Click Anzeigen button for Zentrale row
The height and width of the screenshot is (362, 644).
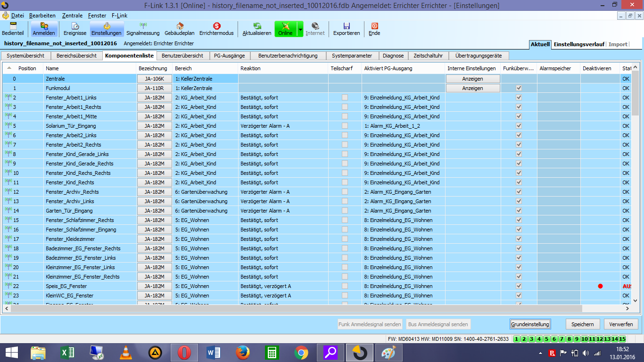pyautogui.click(x=472, y=79)
